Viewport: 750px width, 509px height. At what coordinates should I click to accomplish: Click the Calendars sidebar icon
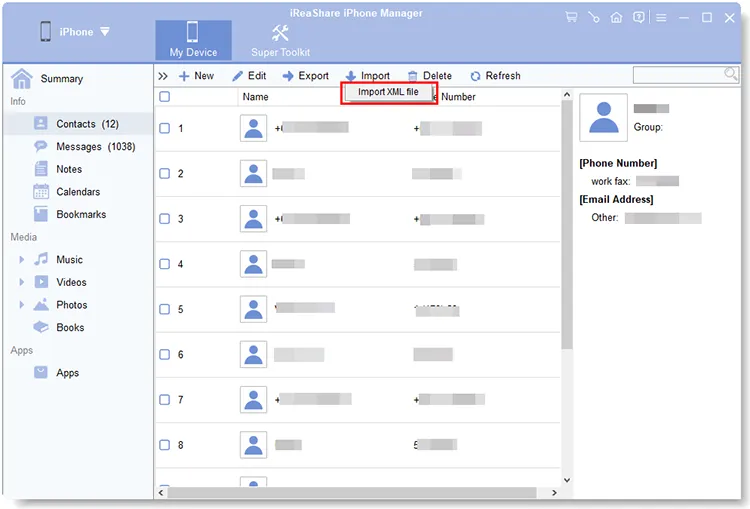[x=41, y=191]
